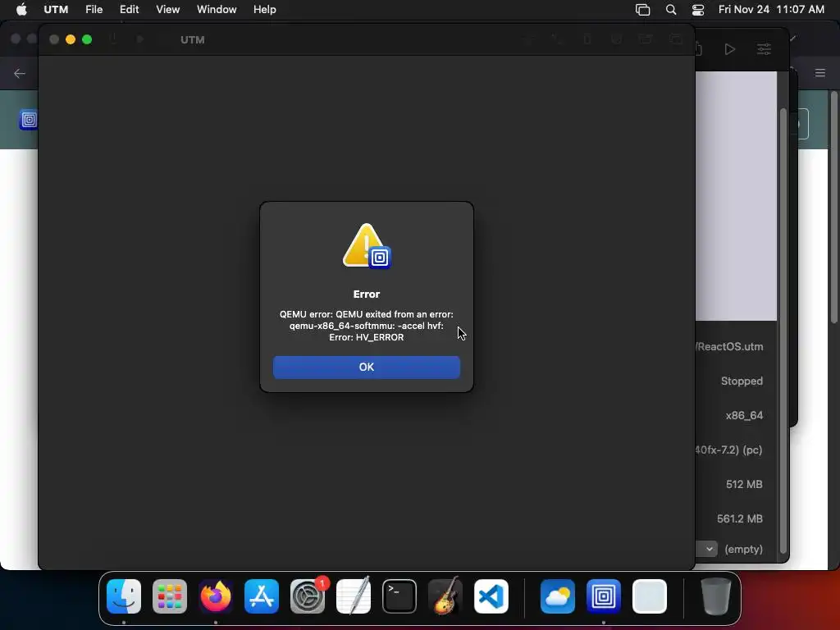Open VM settings sliders icon in background UTM window
This screenshot has width=840, height=630.
point(764,49)
